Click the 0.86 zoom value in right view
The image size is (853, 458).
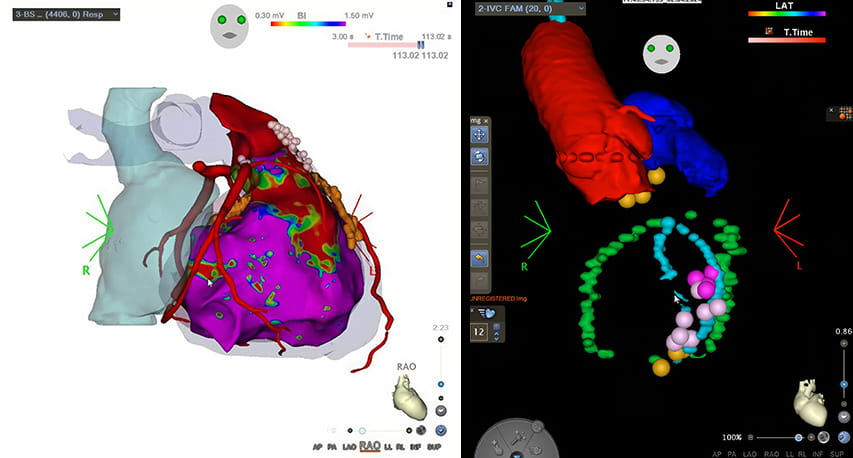[x=844, y=331]
